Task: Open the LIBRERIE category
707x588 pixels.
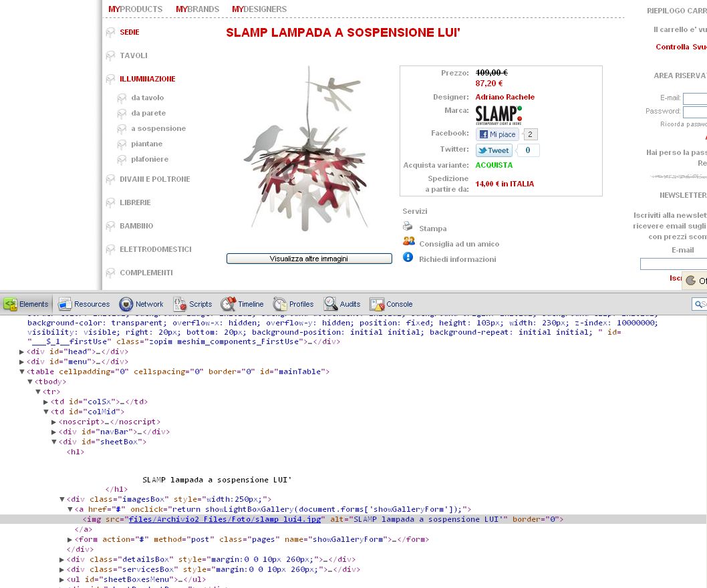Action: click(x=135, y=202)
